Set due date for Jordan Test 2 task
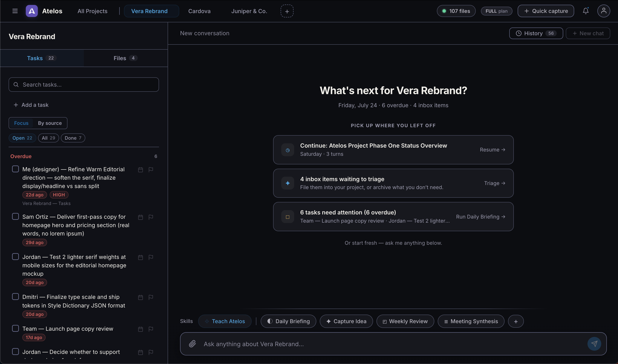 pos(141,257)
